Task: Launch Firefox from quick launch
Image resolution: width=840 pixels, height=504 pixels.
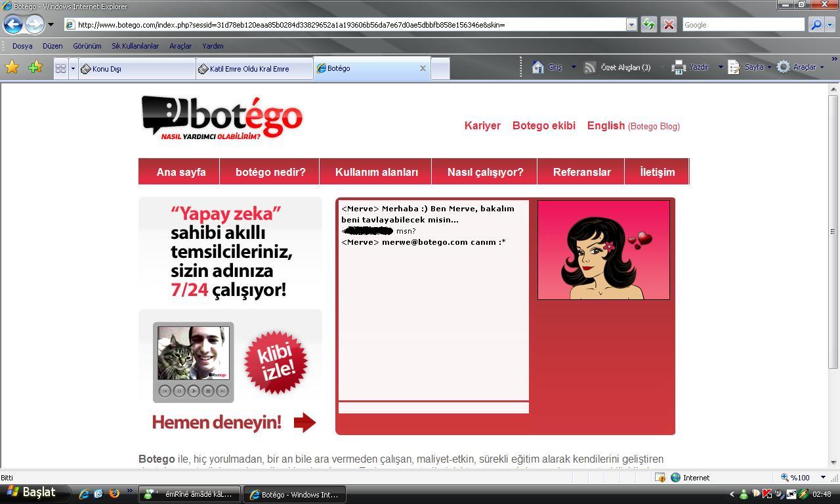Action: coord(114,493)
